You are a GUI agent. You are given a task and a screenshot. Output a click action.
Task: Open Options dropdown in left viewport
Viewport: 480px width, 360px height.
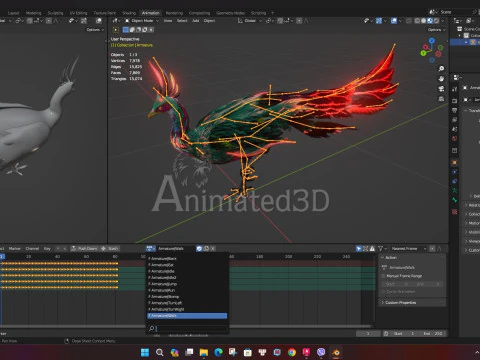click(x=95, y=30)
